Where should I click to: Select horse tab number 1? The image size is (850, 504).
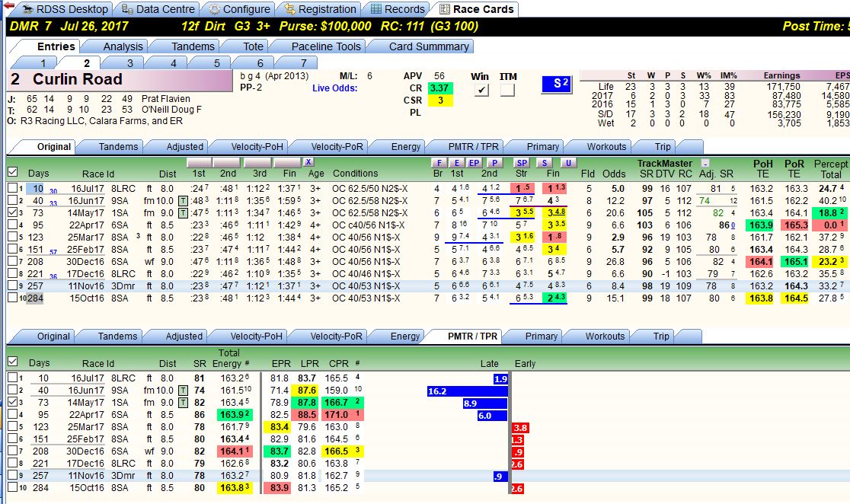pyautogui.click(x=43, y=63)
